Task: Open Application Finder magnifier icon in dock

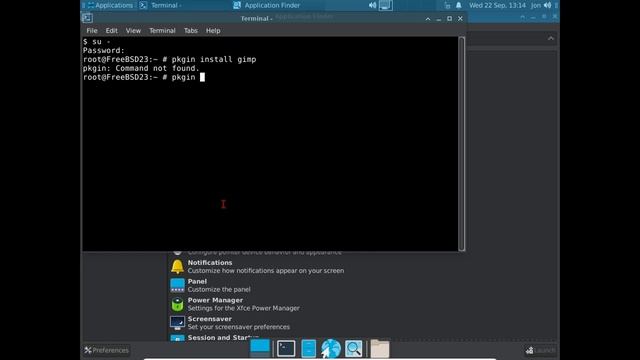Action: pos(353,349)
